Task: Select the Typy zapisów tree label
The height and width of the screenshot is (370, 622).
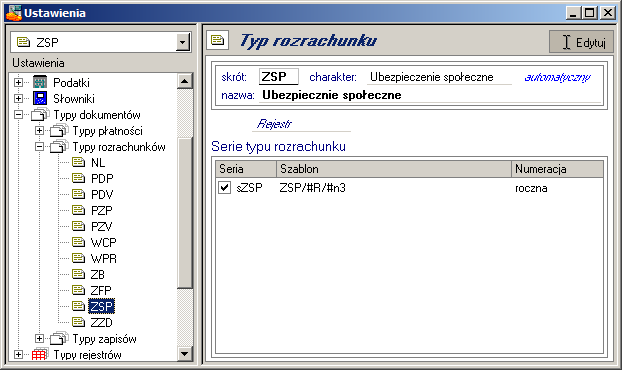Action: [104, 339]
